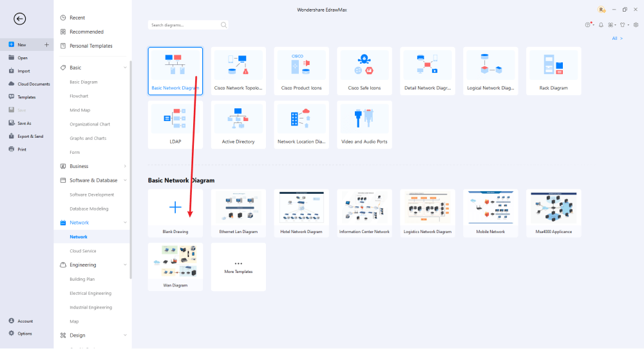Select Organizational Chart category
Viewport: 644px width, 349px height.
[90, 124]
